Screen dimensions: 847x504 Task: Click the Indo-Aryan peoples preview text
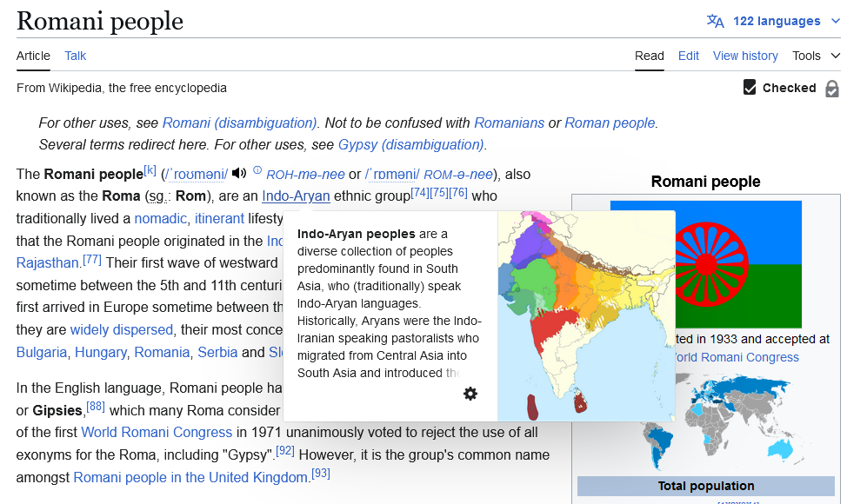[389, 303]
